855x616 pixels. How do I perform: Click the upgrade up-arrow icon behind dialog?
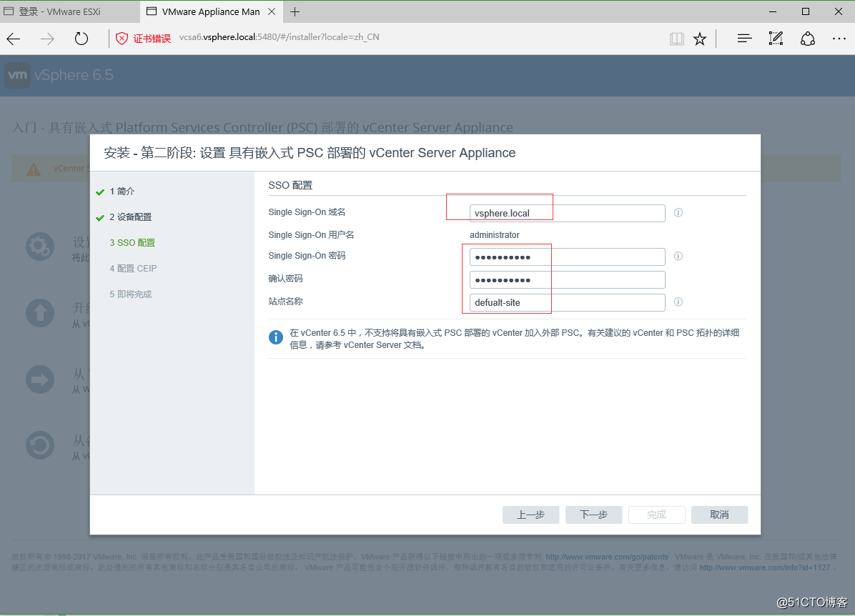pos(40,314)
